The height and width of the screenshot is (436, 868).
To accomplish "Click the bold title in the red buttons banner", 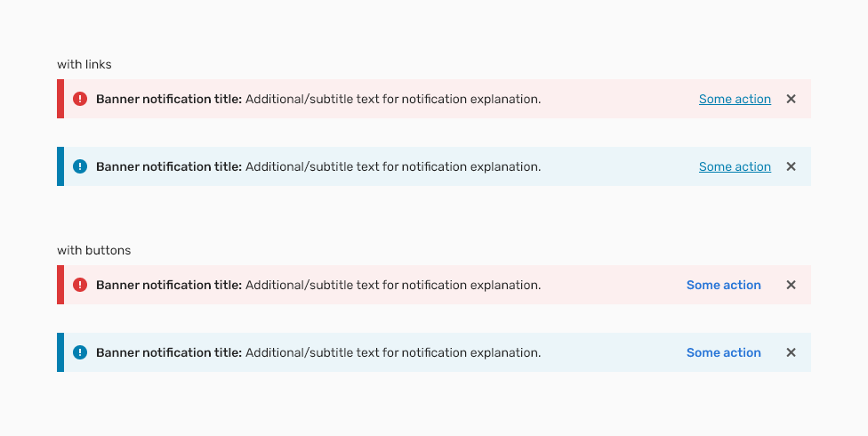I will point(169,286).
